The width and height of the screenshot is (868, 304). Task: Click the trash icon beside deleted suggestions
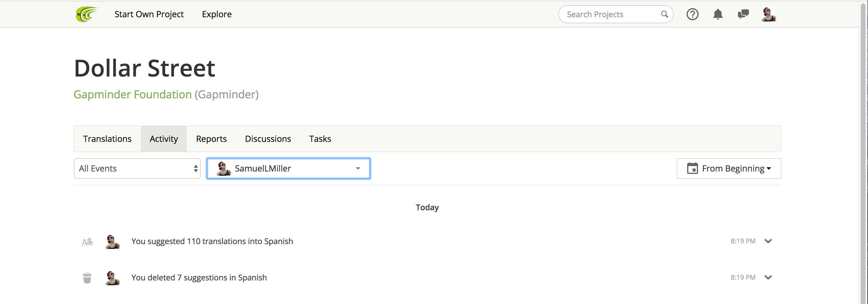[87, 278]
